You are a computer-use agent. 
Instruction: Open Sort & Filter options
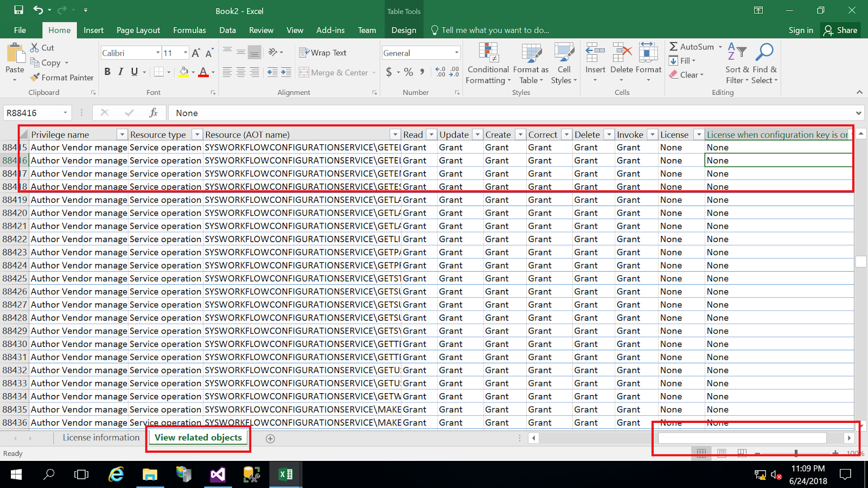pyautogui.click(x=737, y=63)
